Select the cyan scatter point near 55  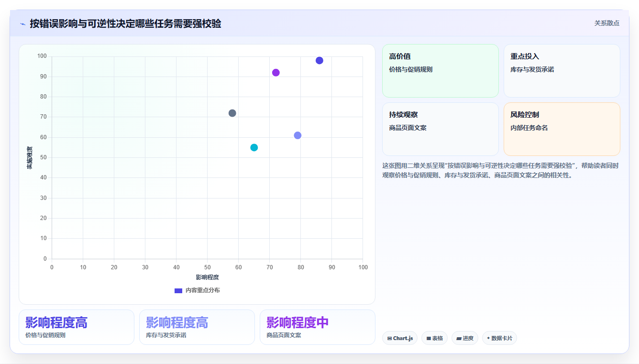(254, 147)
